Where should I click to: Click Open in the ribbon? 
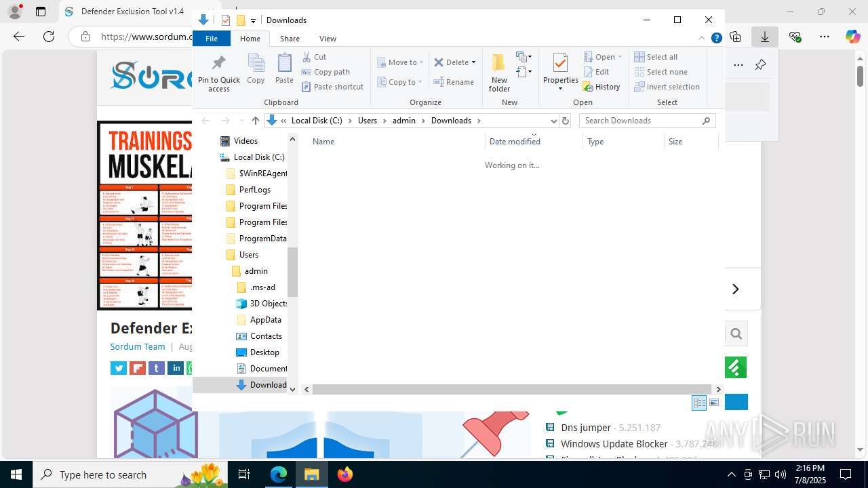click(x=599, y=57)
